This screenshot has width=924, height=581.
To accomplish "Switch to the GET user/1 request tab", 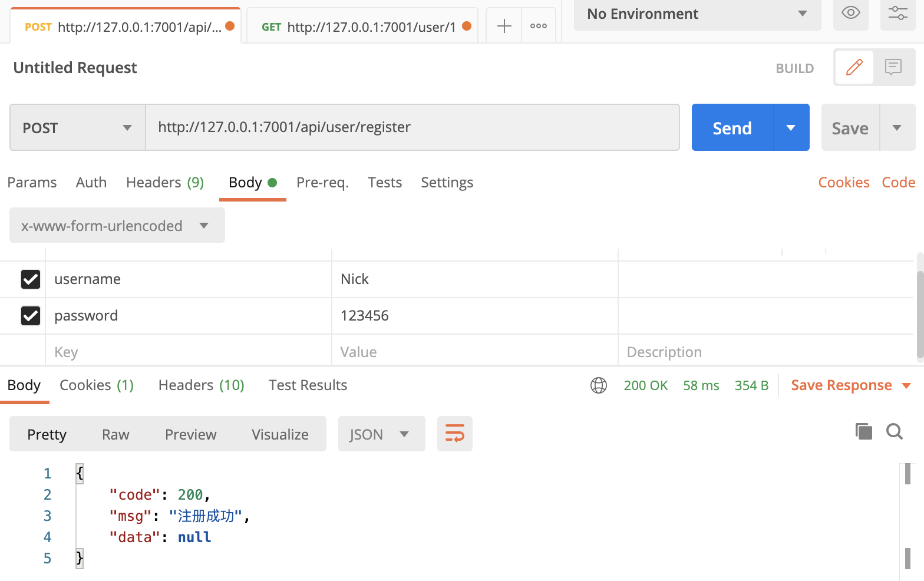I will click(362, 26).
